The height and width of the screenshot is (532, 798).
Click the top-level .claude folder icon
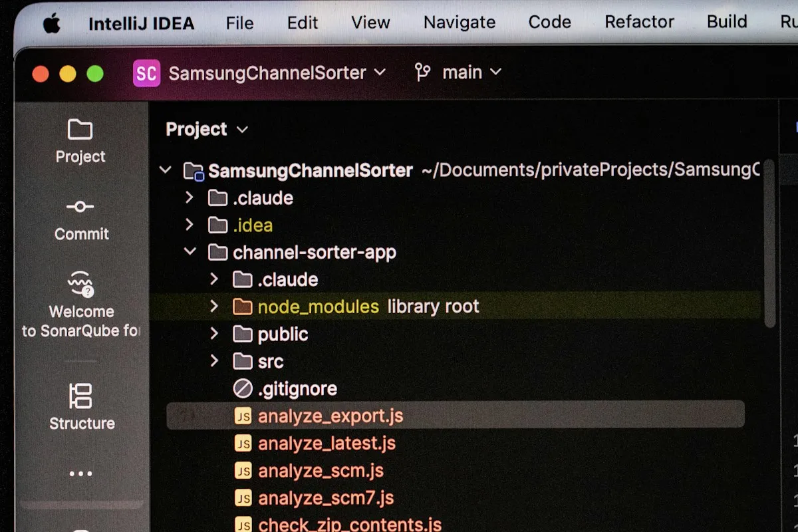tap(218, 198)
